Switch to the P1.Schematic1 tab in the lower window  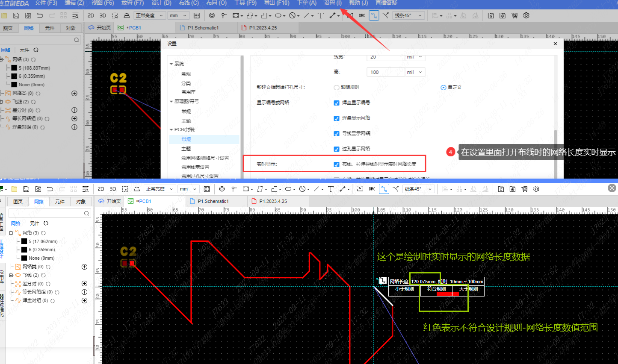coord(213,201)
